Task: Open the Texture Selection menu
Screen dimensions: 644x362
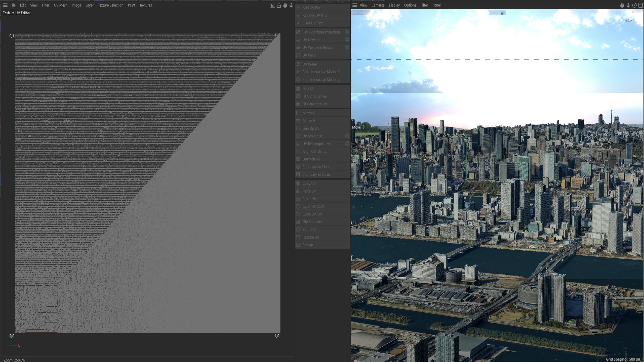Action: [x=110, y=5]
